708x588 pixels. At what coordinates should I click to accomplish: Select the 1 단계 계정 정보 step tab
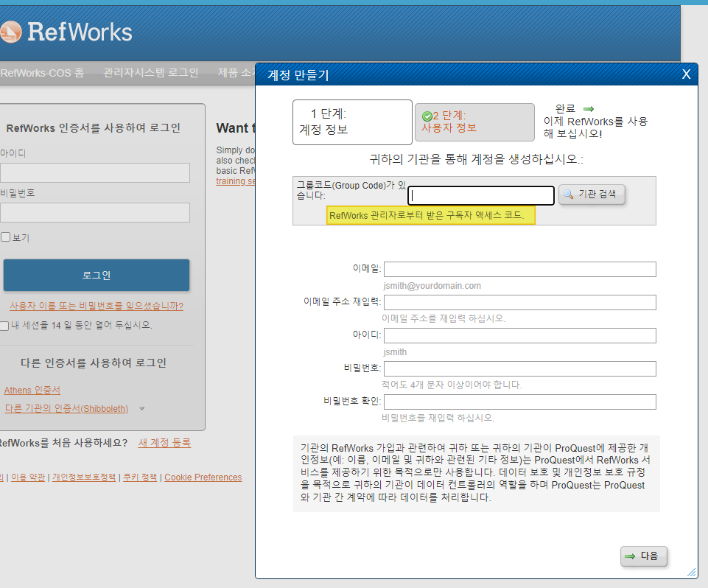pos(352,122)
